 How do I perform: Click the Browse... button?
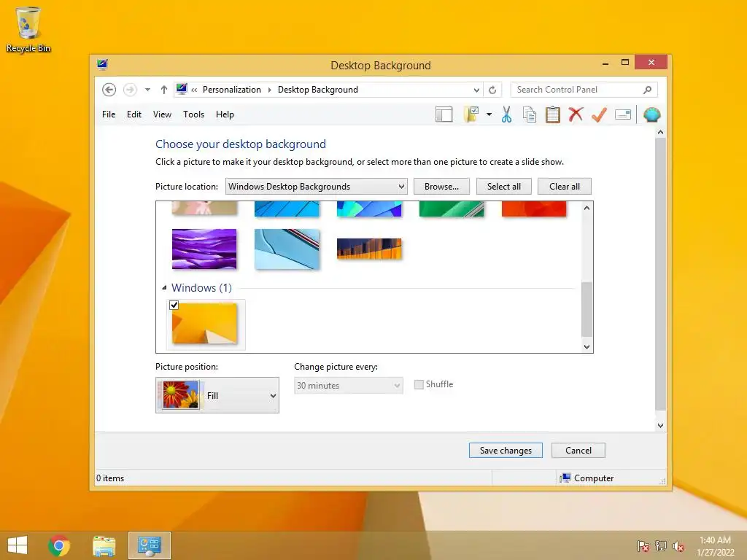(x=441, y=186)
